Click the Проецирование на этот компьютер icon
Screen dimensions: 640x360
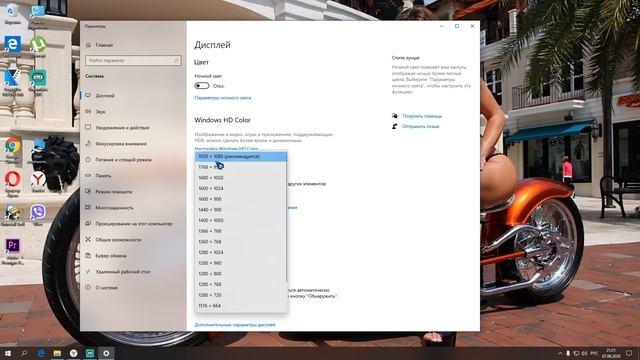click(x=88, y=224)
